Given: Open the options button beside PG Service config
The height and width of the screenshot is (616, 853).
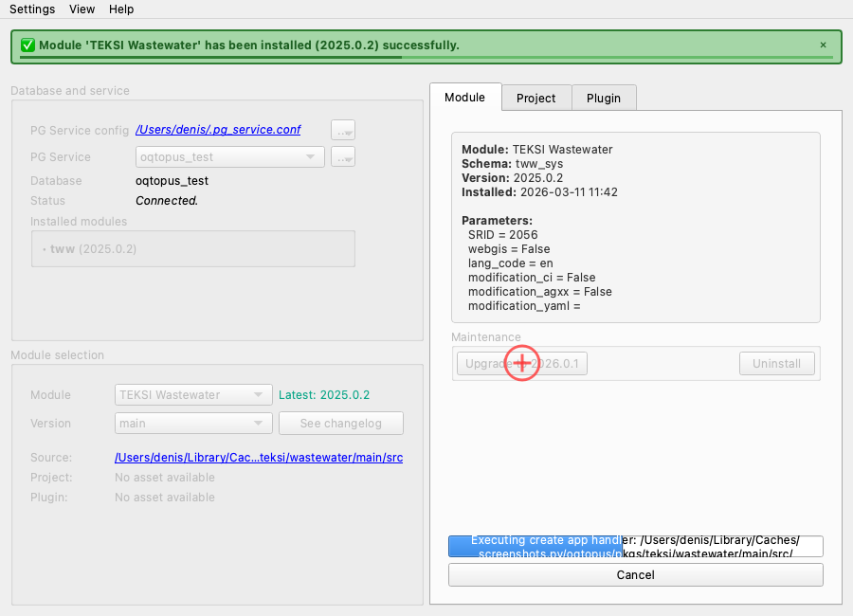Looking at the screenshot, I should (343, 130).
